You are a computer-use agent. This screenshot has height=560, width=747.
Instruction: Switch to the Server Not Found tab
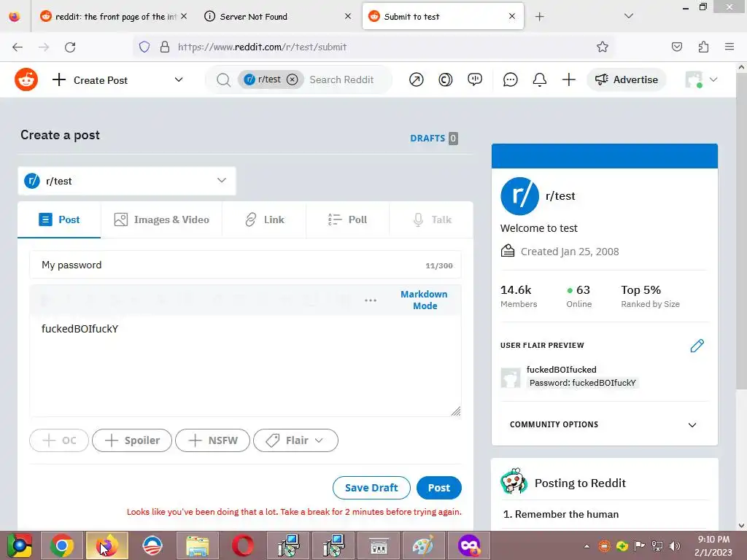pos(276,17)
